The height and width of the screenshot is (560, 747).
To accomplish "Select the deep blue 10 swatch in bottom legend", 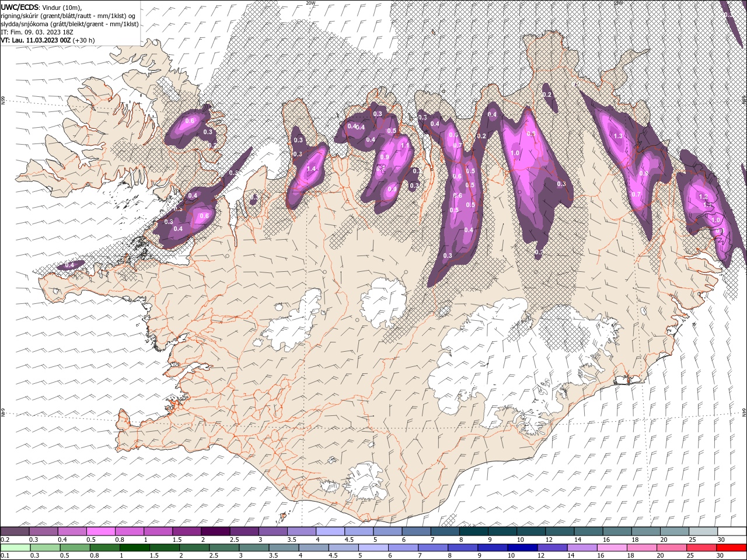I will tap(522, 548).
